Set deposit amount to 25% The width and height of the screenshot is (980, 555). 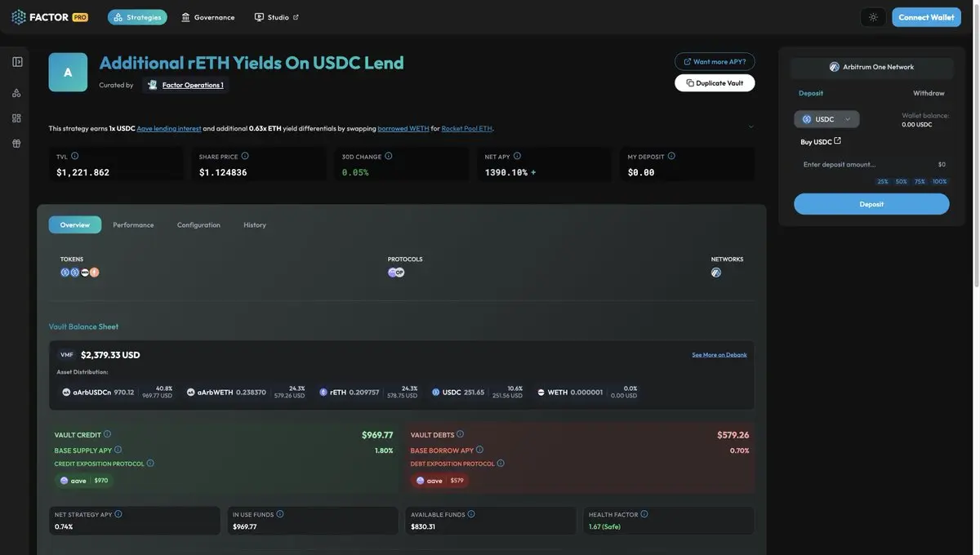pyautogui.click(x=883, y=181)
